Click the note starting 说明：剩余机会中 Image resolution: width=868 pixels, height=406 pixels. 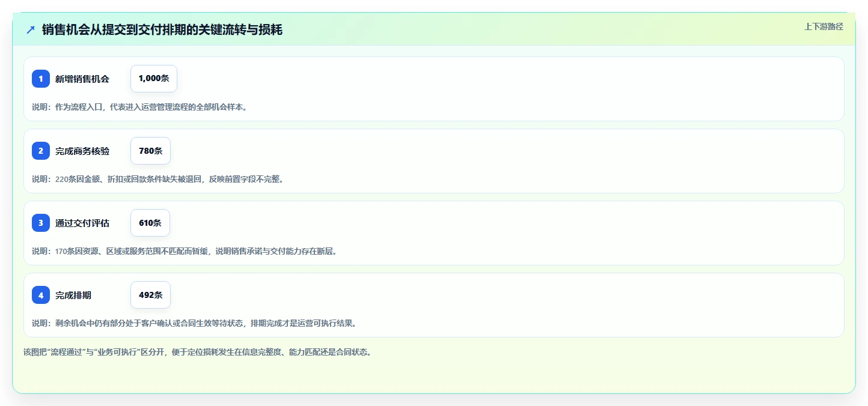(194, 323)
